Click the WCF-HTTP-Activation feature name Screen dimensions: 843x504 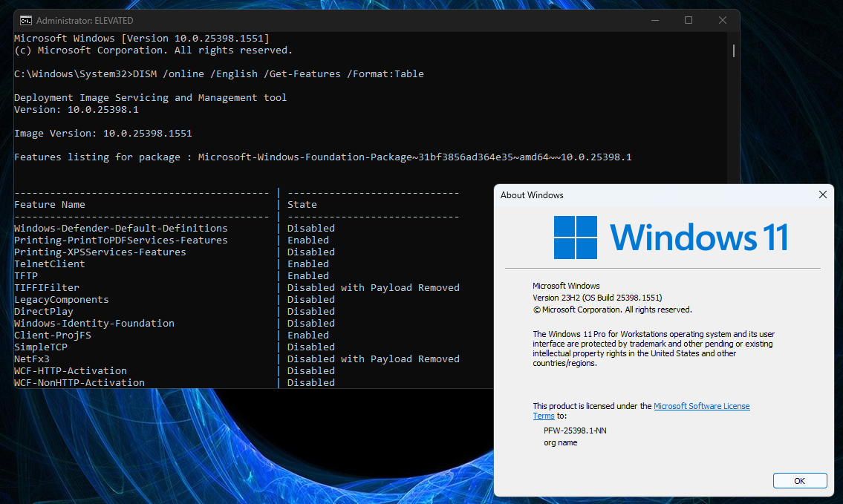(x=71, y=370)
